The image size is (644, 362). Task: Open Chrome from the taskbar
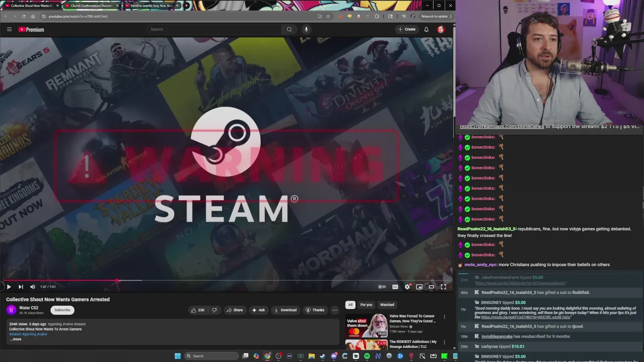(x=267, y=356)
